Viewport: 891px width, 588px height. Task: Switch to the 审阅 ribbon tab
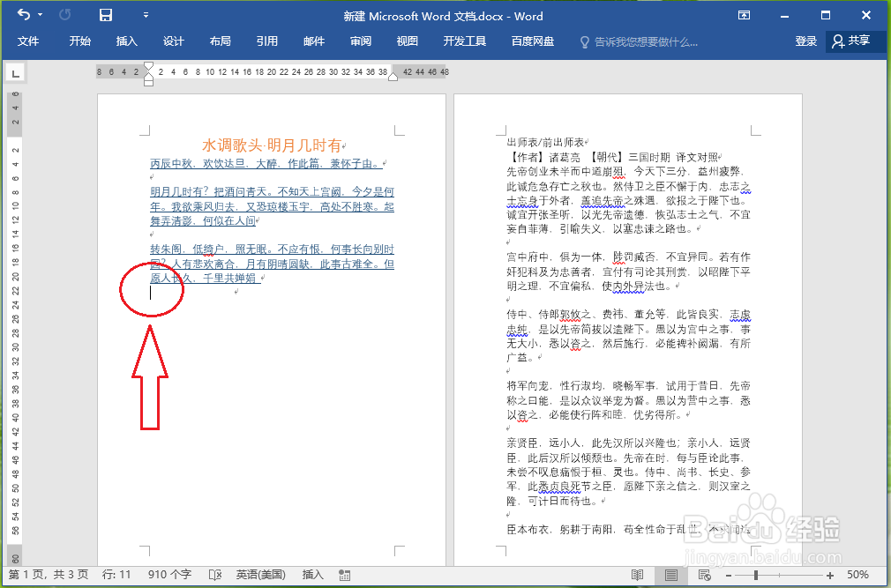pyautogui.click(x=360, y=41)
